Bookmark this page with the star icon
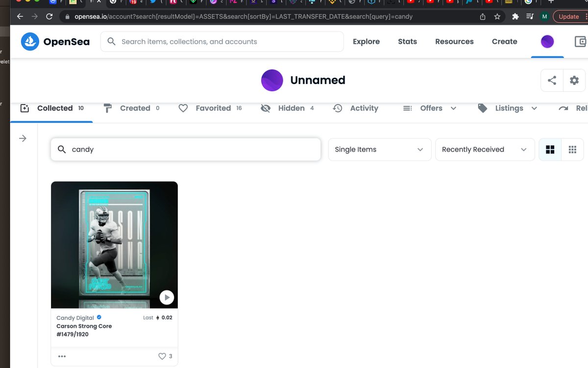 pyautogui.click(x=497, y=16)
